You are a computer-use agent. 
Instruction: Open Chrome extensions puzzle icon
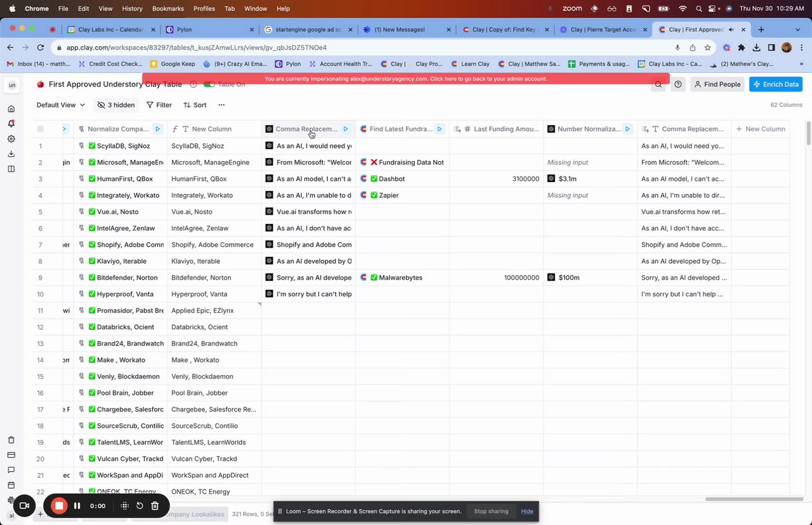742,48
